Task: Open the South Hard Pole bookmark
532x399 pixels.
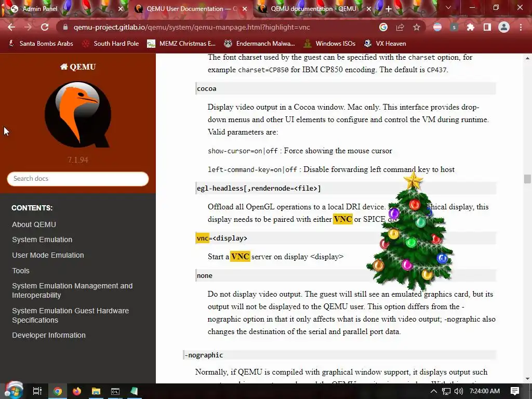Action: [111, 44]
